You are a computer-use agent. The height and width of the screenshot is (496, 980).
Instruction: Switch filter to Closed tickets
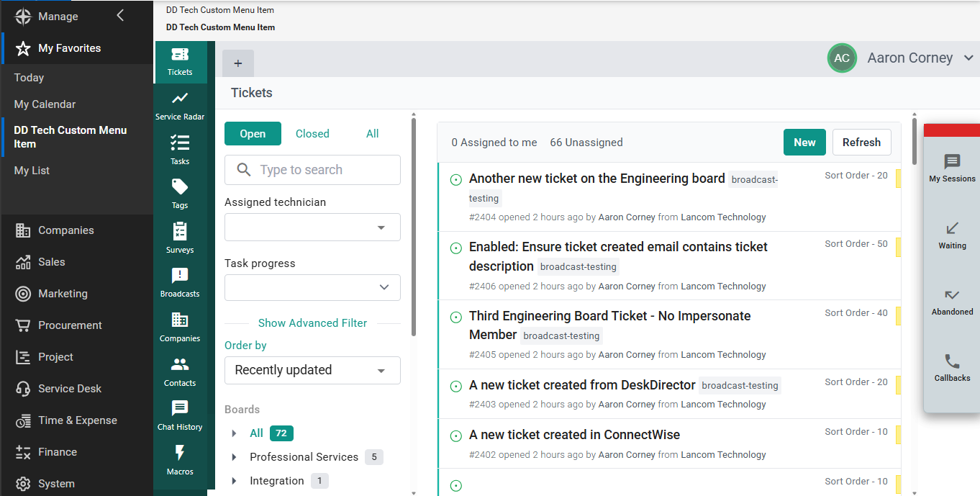click(x=312, y=134)
